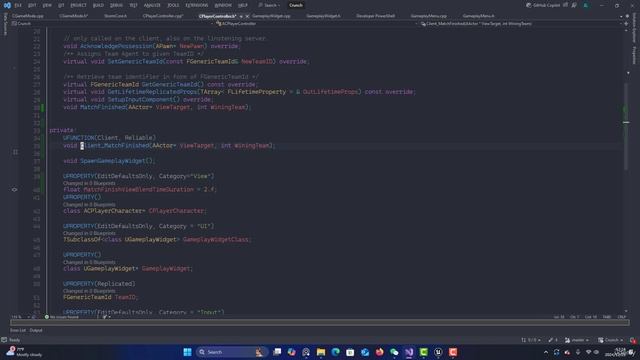Open the master branch dropdown
Viewport: 640px width, 360px height.
coord(577,340)
